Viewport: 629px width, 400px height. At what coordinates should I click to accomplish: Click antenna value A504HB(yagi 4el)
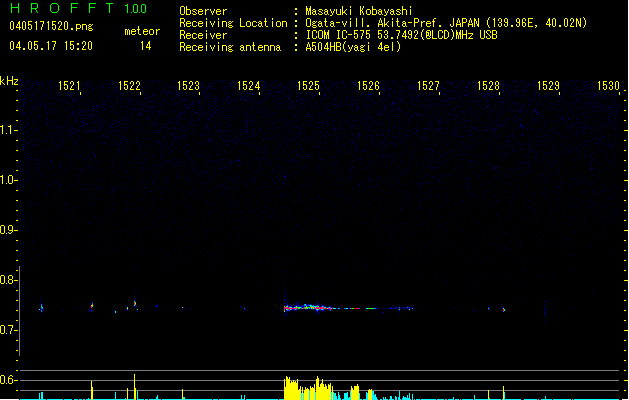(353, 47)
